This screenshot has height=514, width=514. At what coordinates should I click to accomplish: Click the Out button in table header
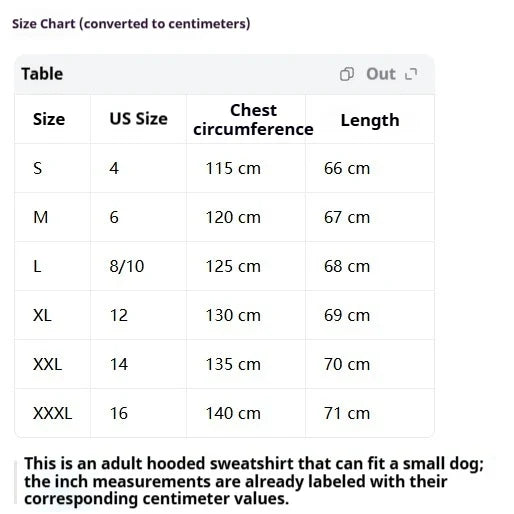pyautogui.click(x=381, y=74)
